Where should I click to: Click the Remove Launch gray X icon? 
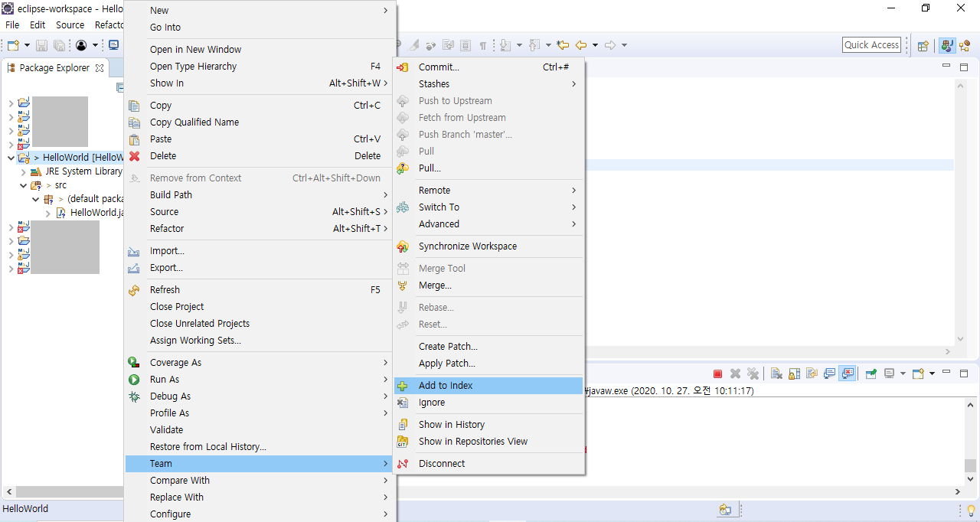(x=735, y=374)
